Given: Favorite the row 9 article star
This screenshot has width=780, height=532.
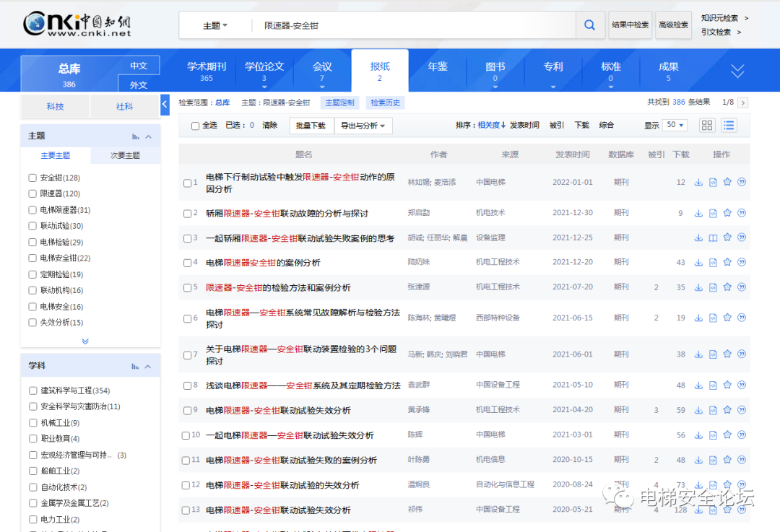Looking at the screenshot, I should tap(727, 410).
